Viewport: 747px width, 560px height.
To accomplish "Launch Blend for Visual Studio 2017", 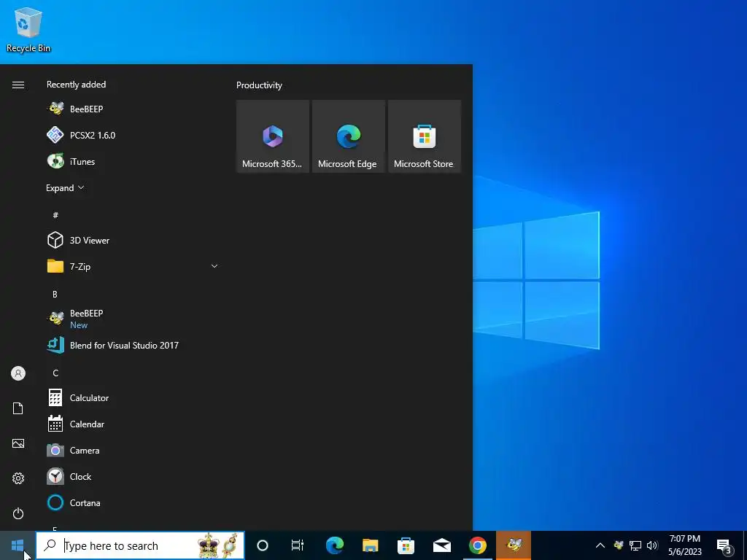I will 133,345.
